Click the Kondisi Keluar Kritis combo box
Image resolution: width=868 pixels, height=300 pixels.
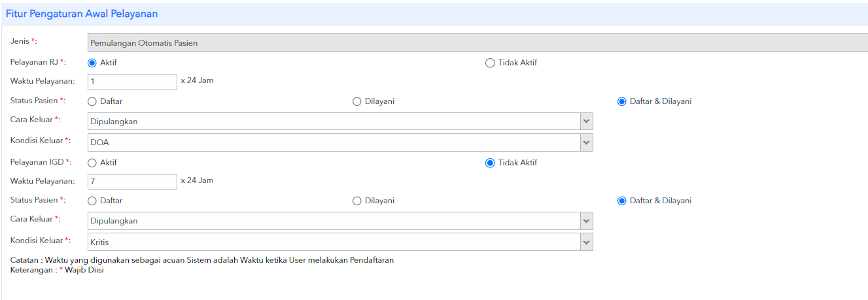pos(340,242)
